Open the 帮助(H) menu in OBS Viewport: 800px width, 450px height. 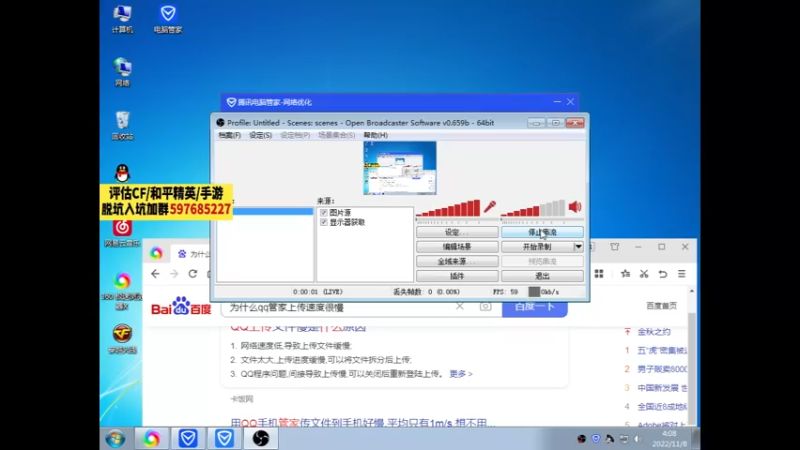376,135
